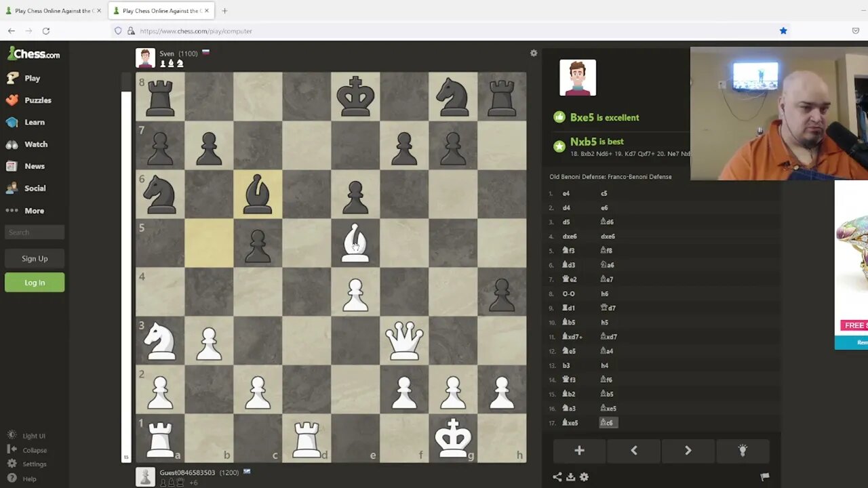Click the black knight on g8
The image size is (868, 488).
(453, 96)
